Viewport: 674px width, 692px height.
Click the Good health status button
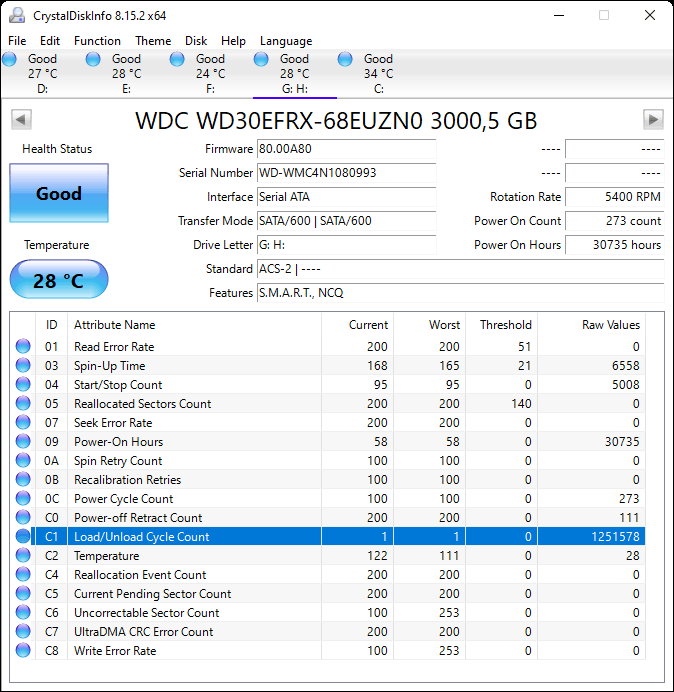pos(59,193)
